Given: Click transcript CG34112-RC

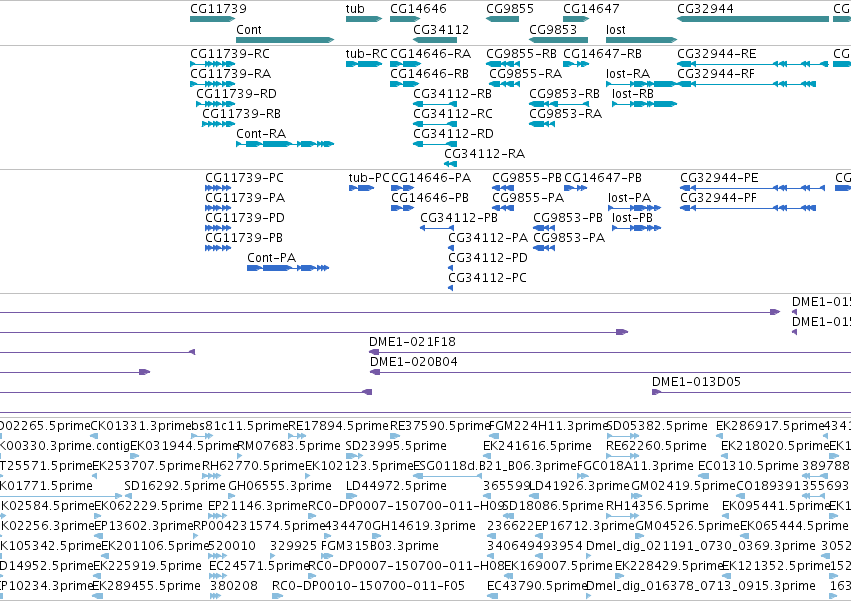Looking at the screenshot, I should click(x=435, y=124).
